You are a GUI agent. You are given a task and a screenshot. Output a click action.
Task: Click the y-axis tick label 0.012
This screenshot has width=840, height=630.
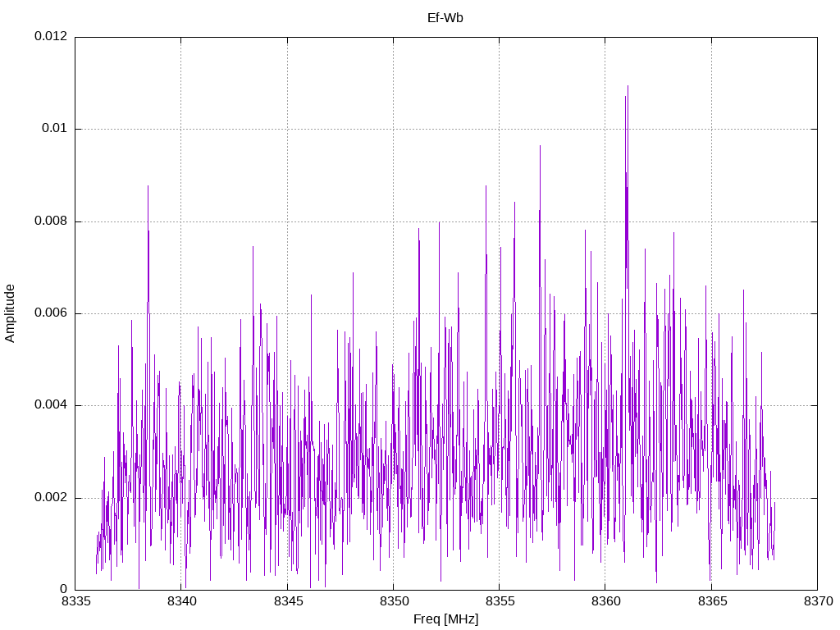tap(51, 36)
